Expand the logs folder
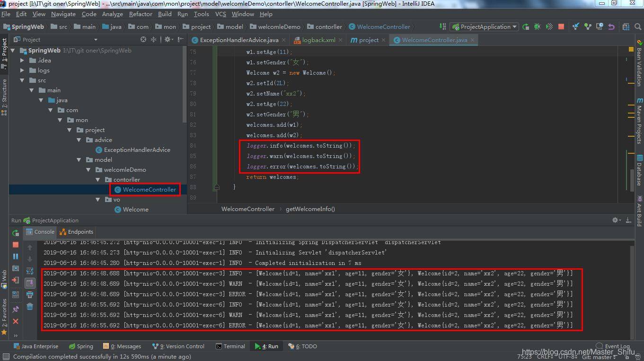The image size is (644, 361). point(22,70)
